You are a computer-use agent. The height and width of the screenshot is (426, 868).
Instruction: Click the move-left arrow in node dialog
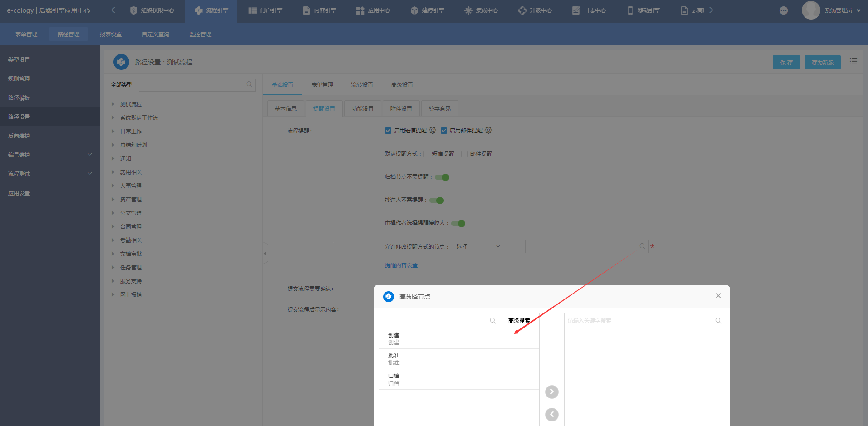click(551, 414)
